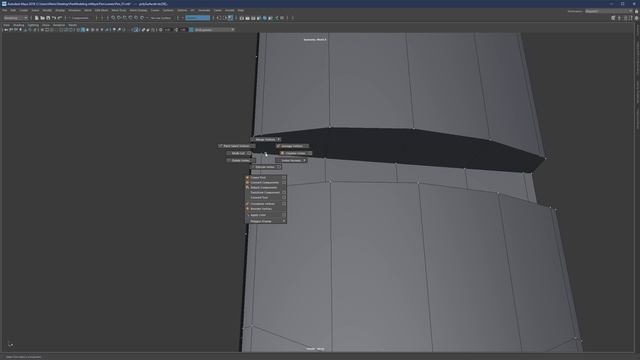
Task: Click the No Live Surface field
Action: [x=161, y=18]
